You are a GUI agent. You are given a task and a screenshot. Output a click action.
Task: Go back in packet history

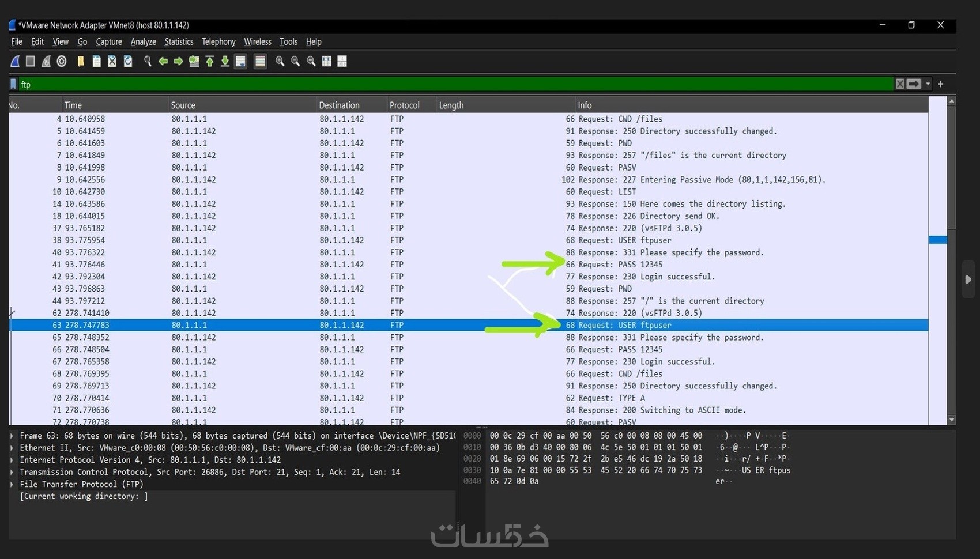pos(163,61)
